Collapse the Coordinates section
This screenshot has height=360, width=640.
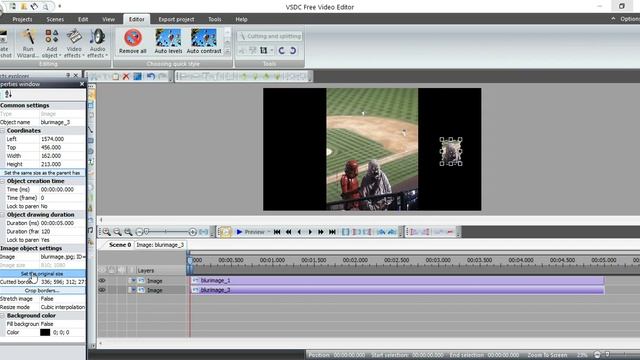[3, 131]
